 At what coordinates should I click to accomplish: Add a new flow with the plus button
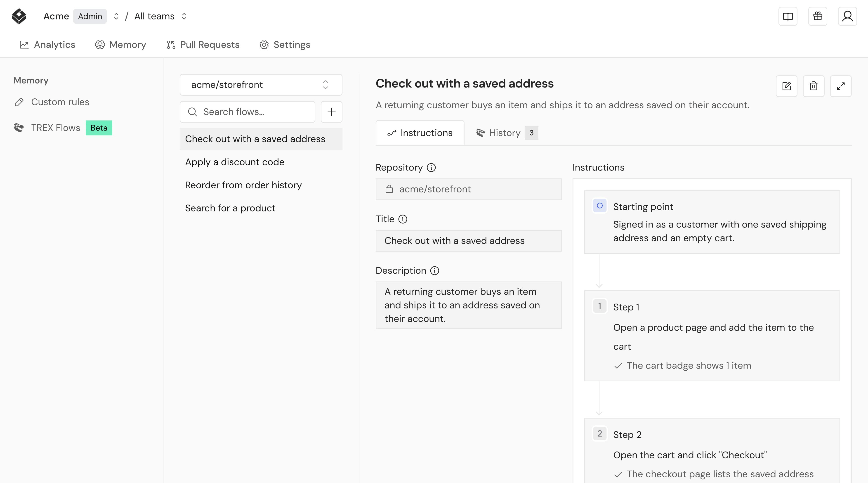(332, 112)
